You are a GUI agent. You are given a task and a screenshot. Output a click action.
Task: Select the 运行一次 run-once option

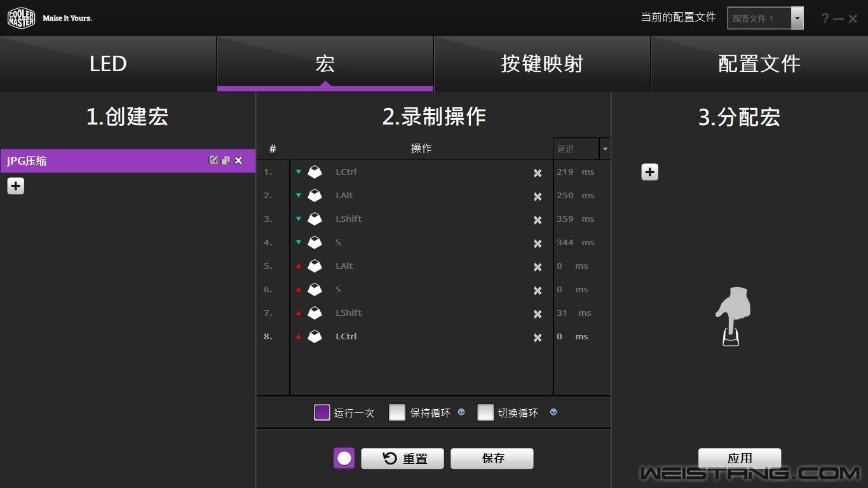click(322, 412)
